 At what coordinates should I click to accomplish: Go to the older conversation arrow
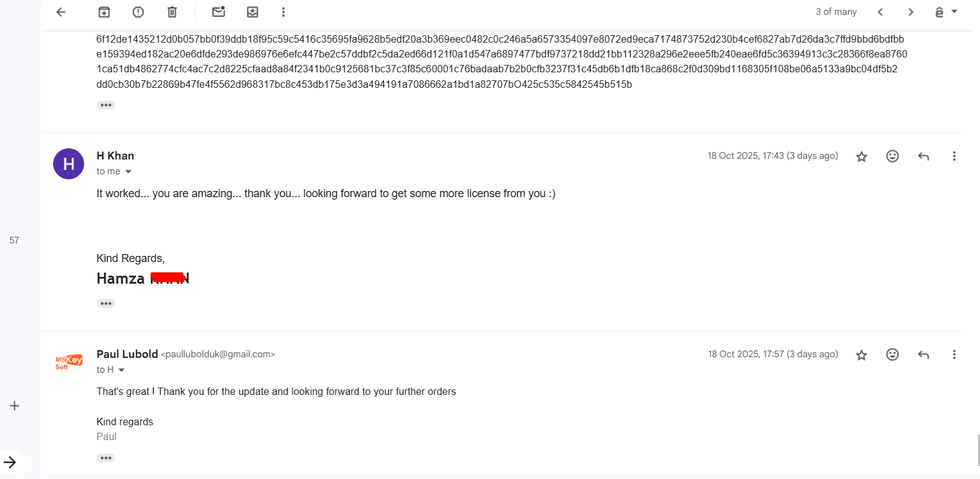[x=910, y=12]
